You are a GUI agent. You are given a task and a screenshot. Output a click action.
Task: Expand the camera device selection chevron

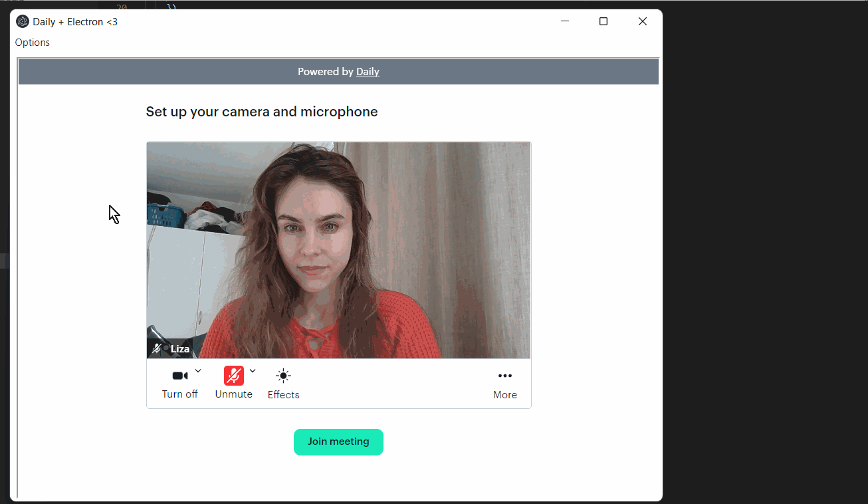[x=197, y=370]
